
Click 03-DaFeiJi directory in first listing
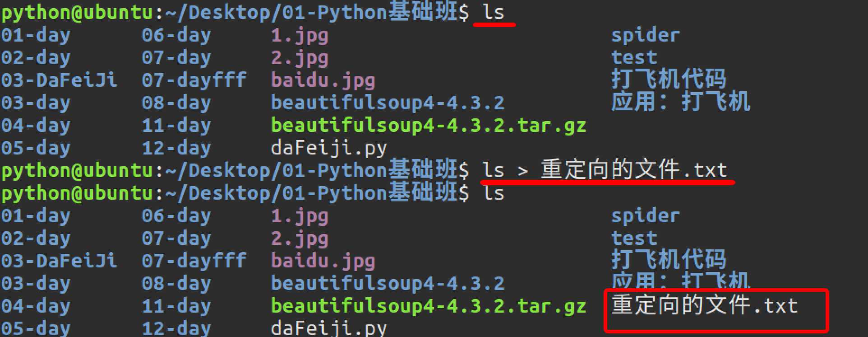coord(59,80)
